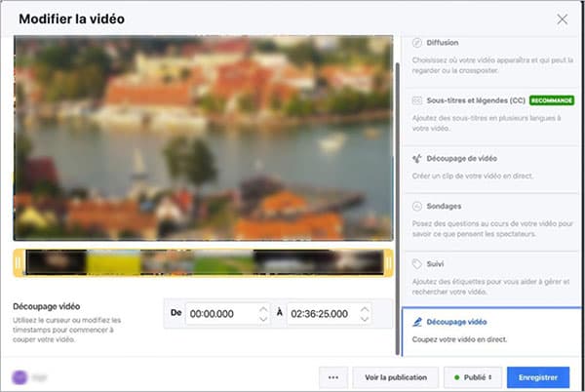The image size is (585, 392).
Task: Click the Suivi tag icon
Action: [416, 264]
